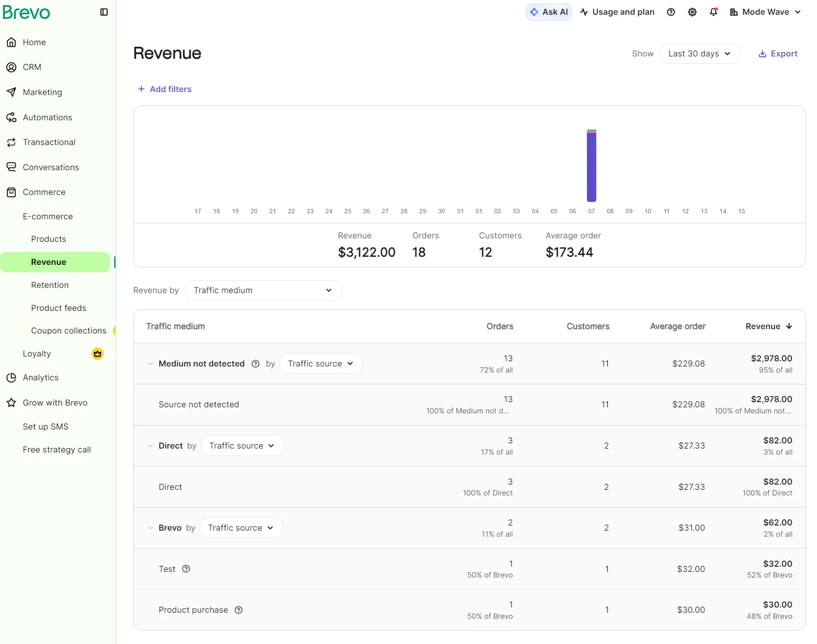Open Traffic source dropdown in Brevo row
Image resolution: width=817 pixels, height=644 pixels.
point(241,528)
